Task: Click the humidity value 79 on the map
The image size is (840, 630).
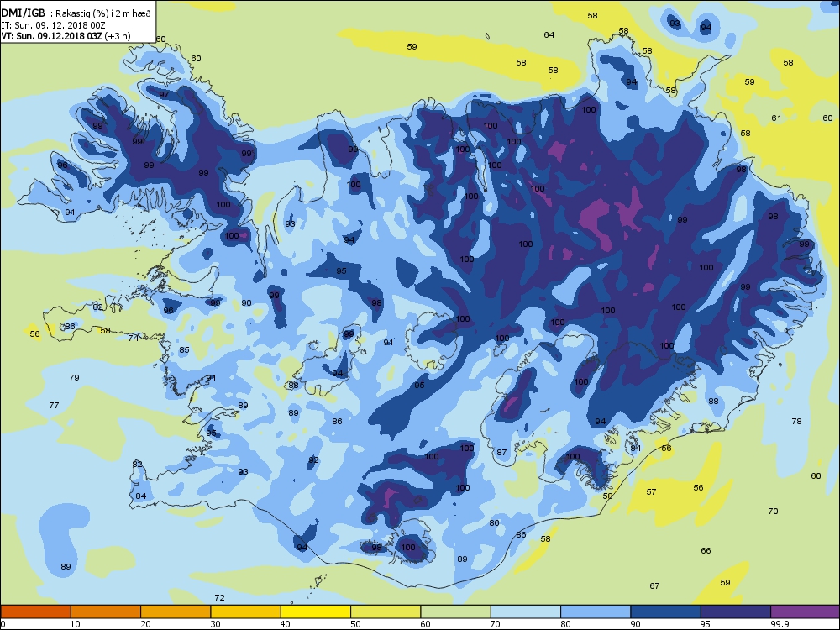Action: coord(75,377)
